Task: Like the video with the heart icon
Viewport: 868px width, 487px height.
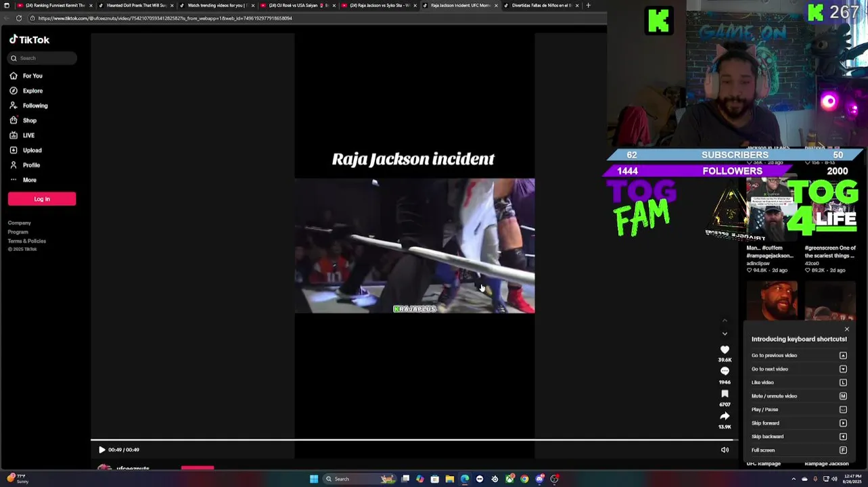Action: point(725,350)
